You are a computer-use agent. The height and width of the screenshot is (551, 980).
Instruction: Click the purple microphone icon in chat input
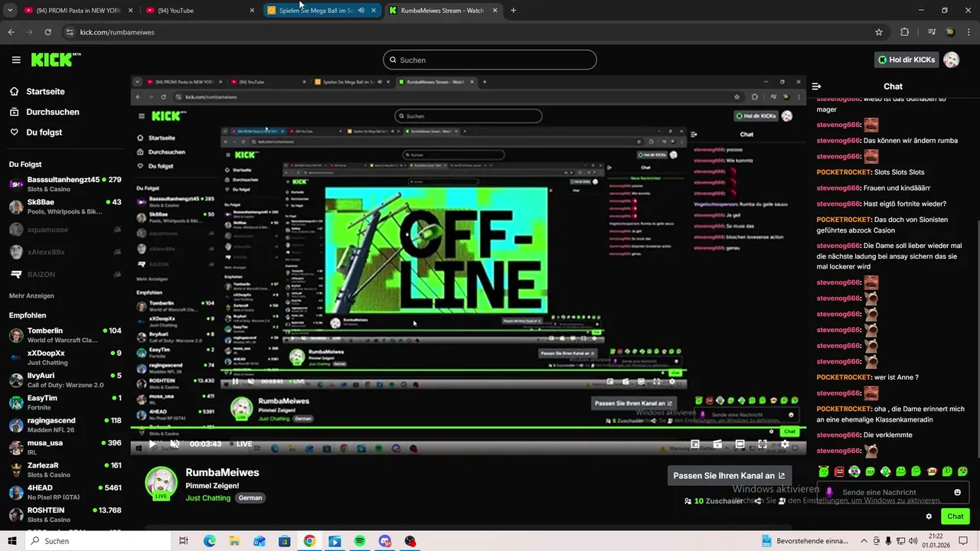point(829,492)
